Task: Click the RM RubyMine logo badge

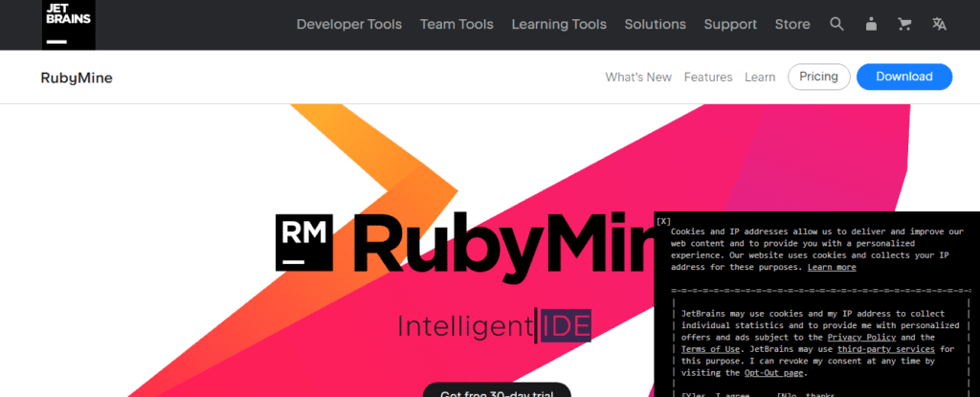Action: pos(303,243)
